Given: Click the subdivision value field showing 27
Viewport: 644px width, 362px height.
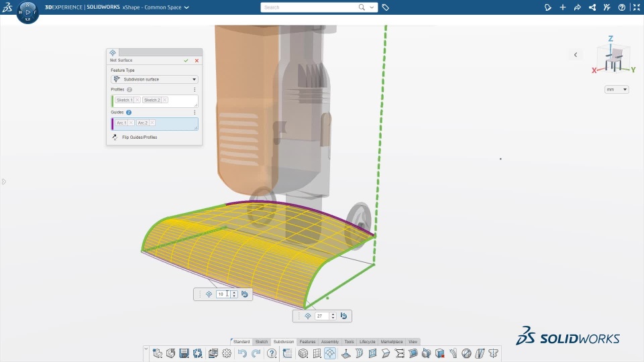Looking at the screenshot, I should [322, 316].
